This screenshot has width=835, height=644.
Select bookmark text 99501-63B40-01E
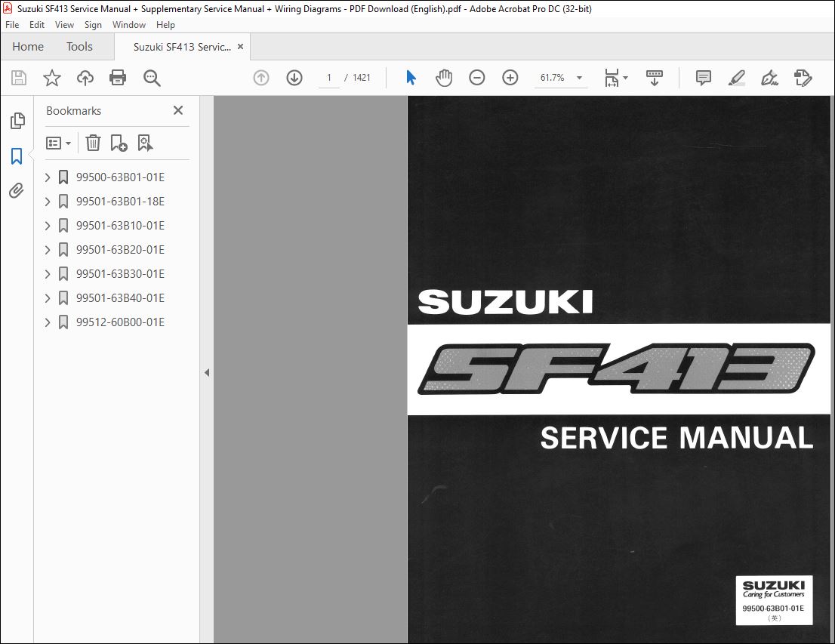[x=120, y=298]
